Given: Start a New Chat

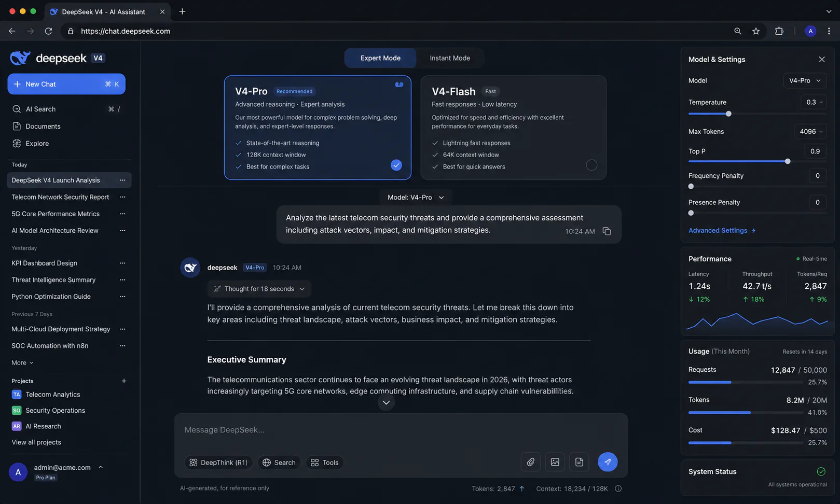Looking at the screenshot, I should point(66,84).
